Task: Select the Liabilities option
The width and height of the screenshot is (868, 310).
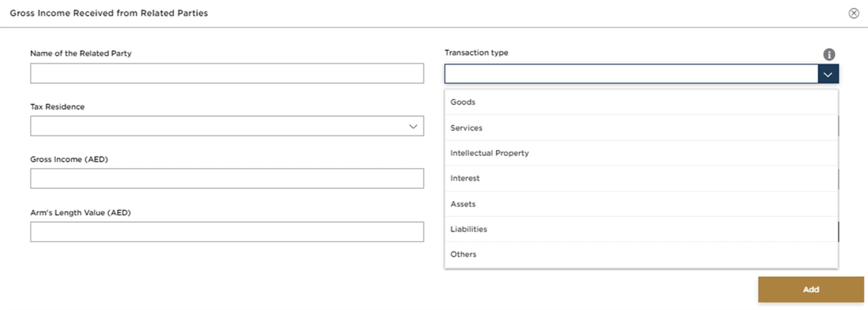Action: [x=468, y=229]
